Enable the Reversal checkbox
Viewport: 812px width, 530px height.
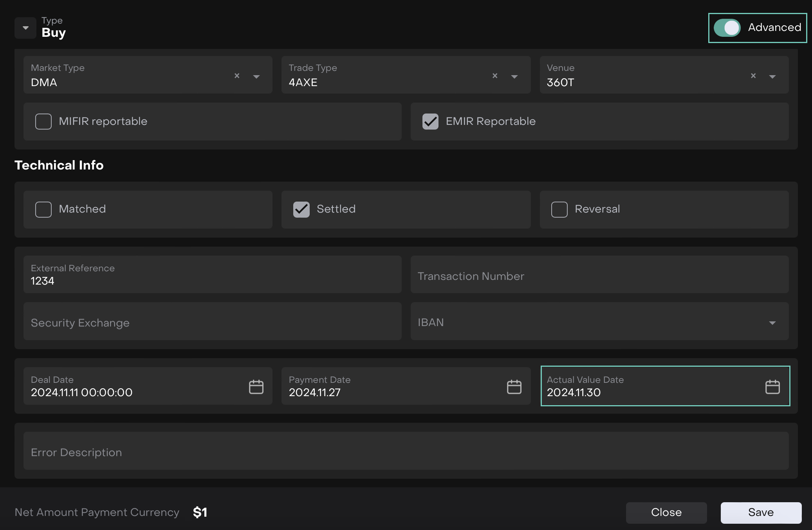[559, 209]
